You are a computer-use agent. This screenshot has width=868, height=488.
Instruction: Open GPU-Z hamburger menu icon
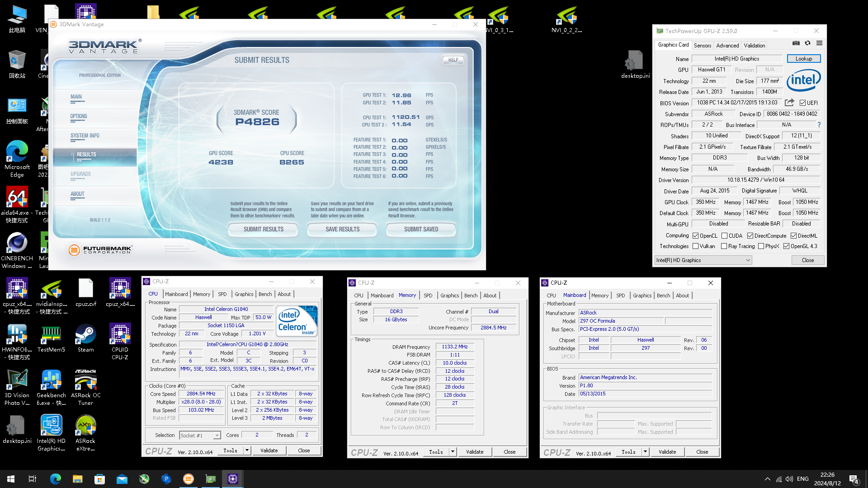click(819, 43)
